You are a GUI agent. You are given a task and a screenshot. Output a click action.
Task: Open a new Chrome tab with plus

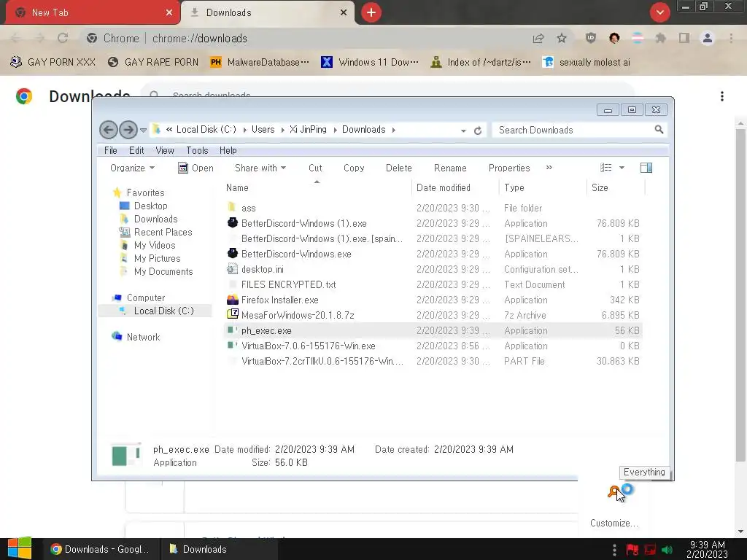point(371,12)
